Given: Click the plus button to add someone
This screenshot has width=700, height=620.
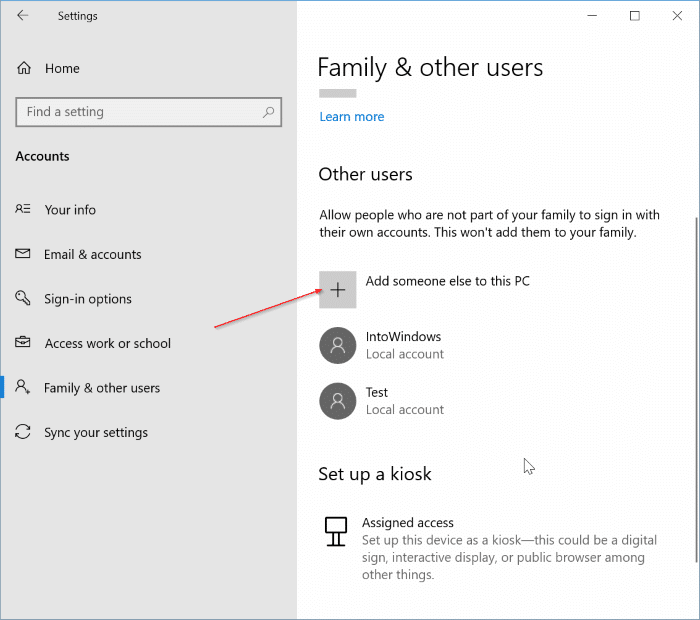Looking at the screenshot, I should coord(338,290).
